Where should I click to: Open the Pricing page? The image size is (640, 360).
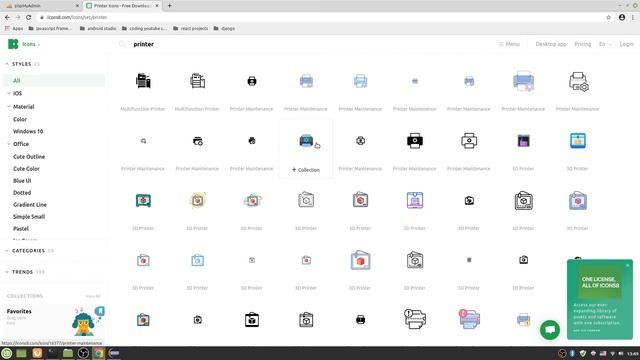tap(582, 44)
